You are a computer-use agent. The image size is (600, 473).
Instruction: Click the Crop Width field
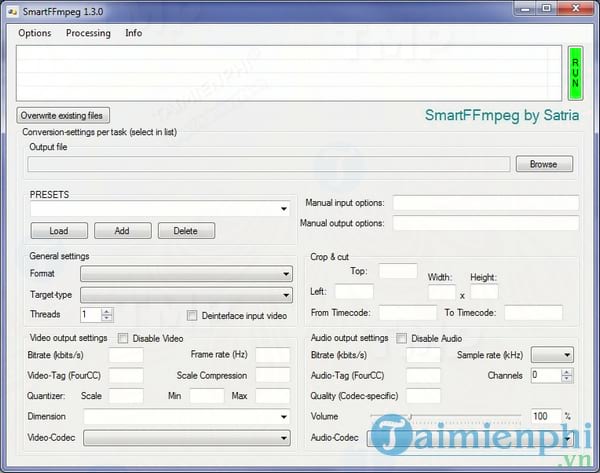pyautogui.click(x=442, y=292)
